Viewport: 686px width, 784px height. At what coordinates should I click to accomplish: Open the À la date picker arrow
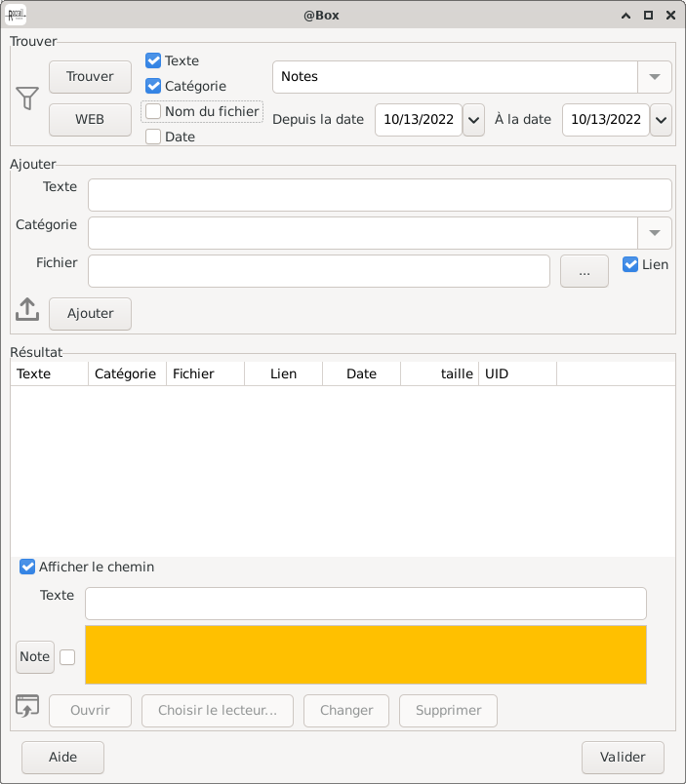[661, 120]
